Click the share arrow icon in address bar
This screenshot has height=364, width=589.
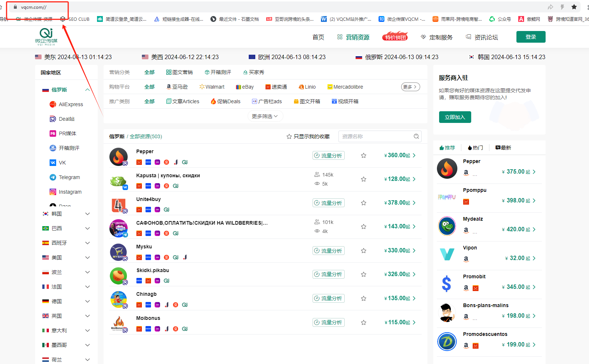click(x=550, y=7)
